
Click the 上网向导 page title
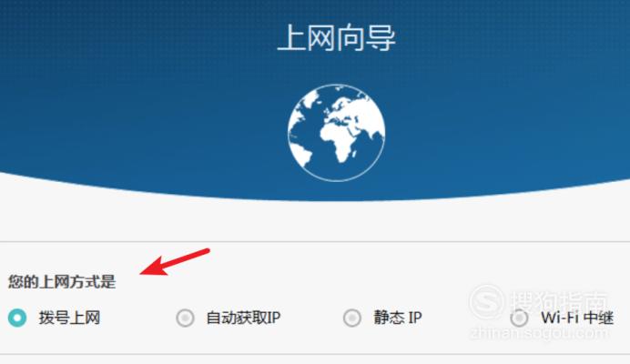336,37
